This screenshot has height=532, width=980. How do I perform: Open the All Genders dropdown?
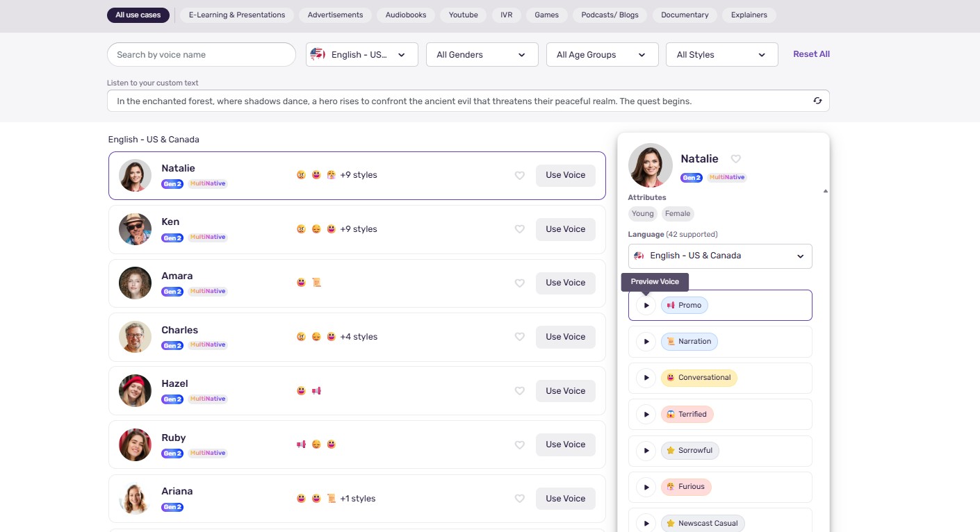[482, 55]
